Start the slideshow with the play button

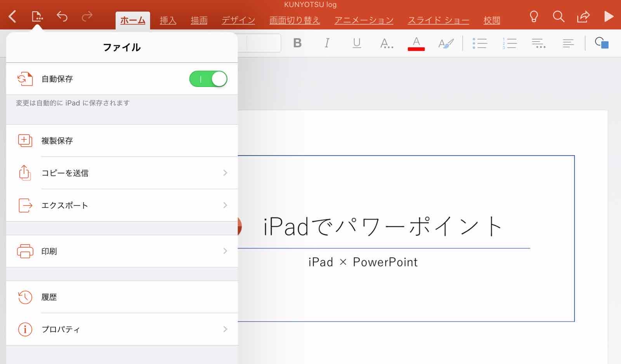(609, 16)
